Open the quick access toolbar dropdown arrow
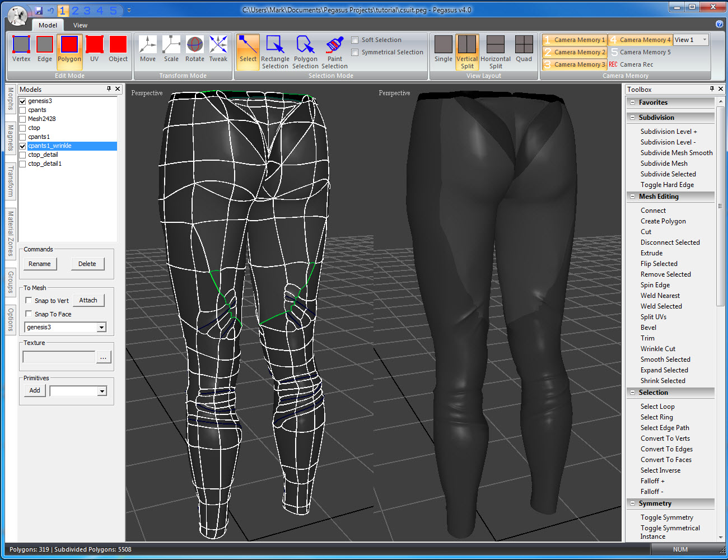Viewport: 728px width, 560px height. [x=129, y=11]
